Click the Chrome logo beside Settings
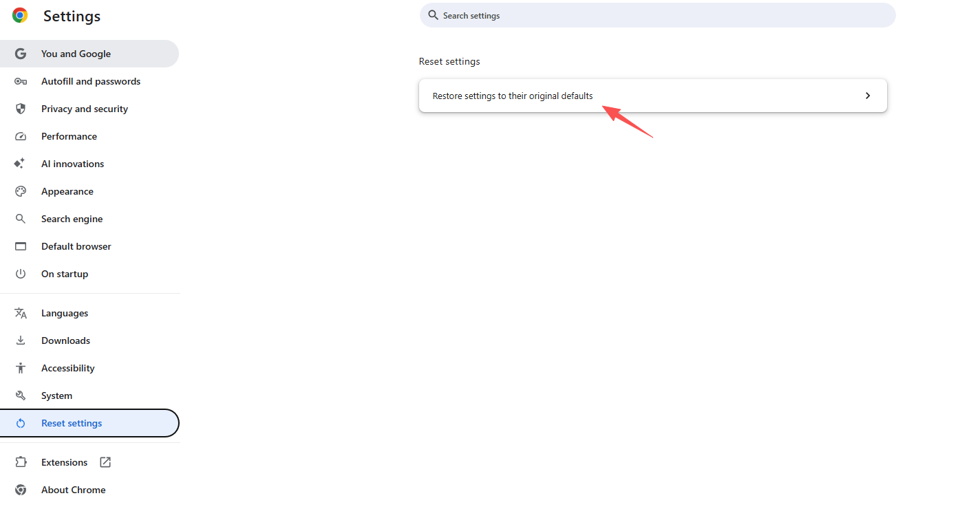The image size is (980, 509). coord(20,16)
